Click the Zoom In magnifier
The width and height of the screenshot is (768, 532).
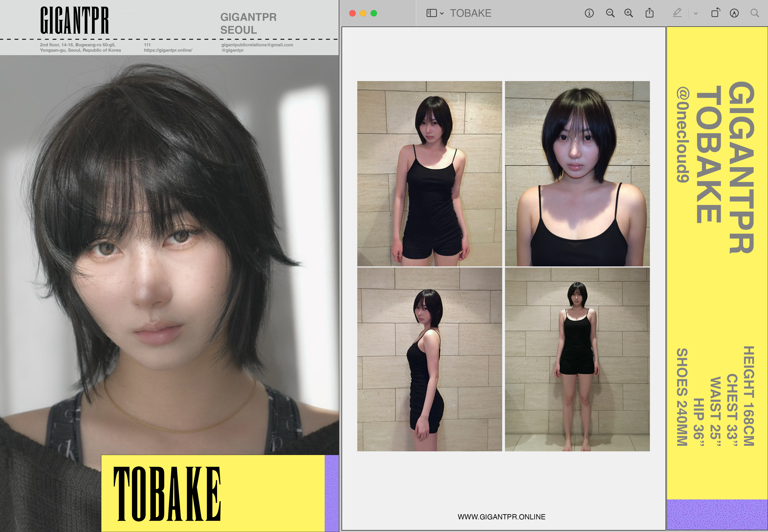tap(628, 13)
